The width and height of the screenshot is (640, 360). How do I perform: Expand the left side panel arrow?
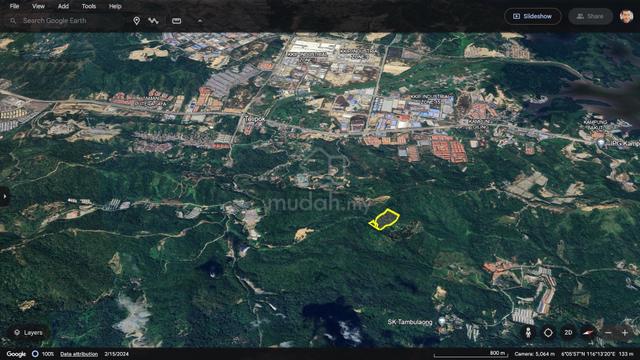(4, 196)
